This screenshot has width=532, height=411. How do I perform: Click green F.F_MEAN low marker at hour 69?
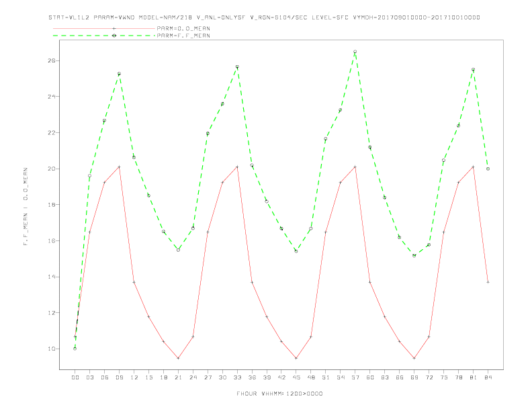(x=414, y=256)
